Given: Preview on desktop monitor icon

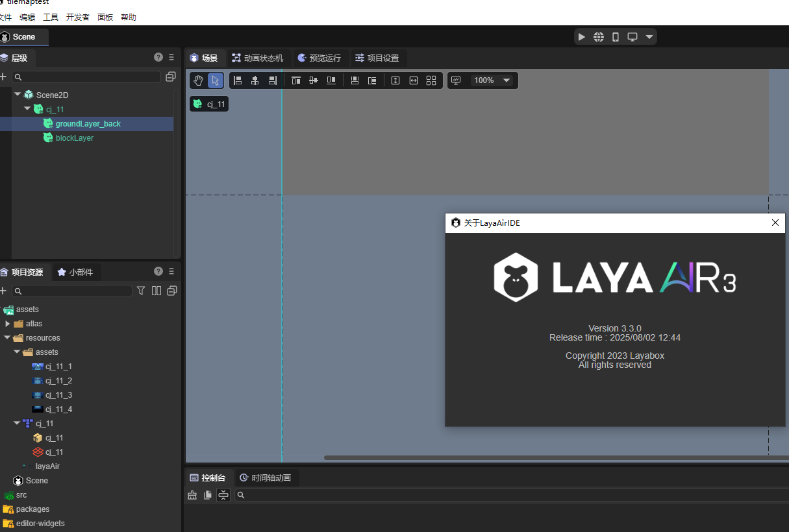Looking at the screenshot, I should tap(632, 37).
